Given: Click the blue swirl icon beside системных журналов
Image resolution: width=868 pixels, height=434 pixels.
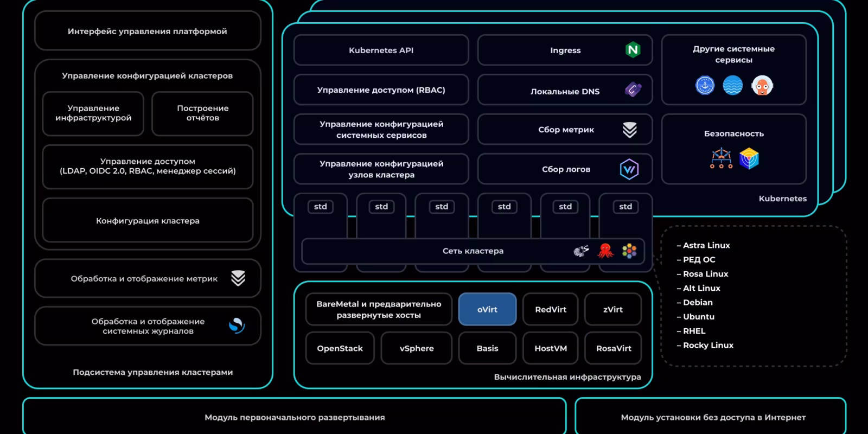Looking at the screenshot, I should tap(237, 325).
